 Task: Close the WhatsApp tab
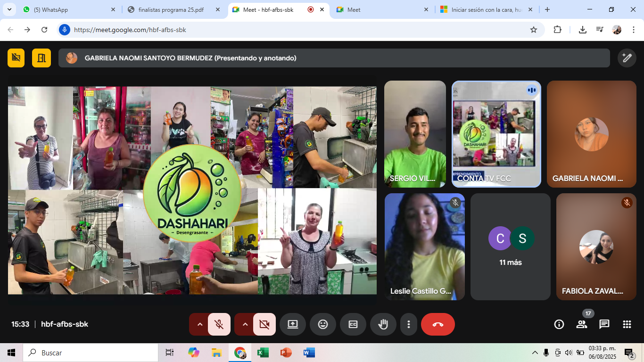[x=113, y=9]
